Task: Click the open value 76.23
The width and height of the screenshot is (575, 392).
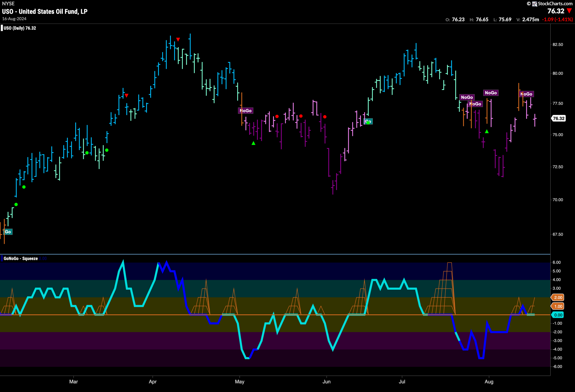Action: pyautogui.click(x=458, y=19)
